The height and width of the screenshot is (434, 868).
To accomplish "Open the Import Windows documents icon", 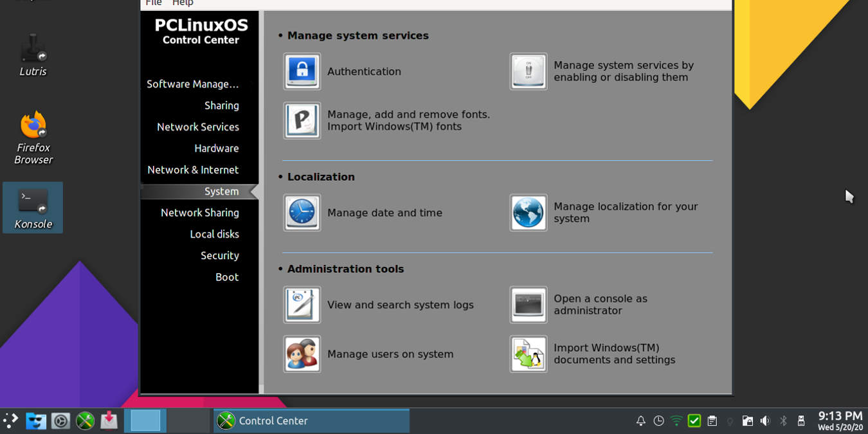I will pos(528,354).
